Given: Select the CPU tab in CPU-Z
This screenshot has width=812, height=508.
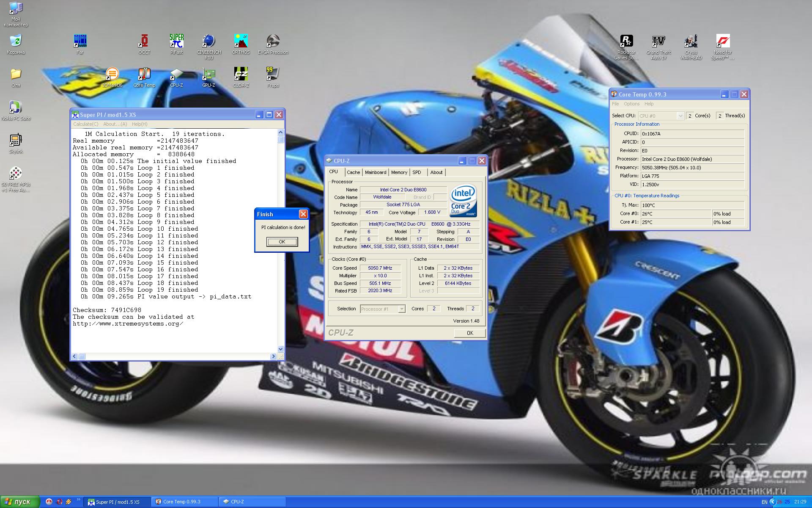Looking at the screenshot, I should pyautogui.click(x=334, y=172).
